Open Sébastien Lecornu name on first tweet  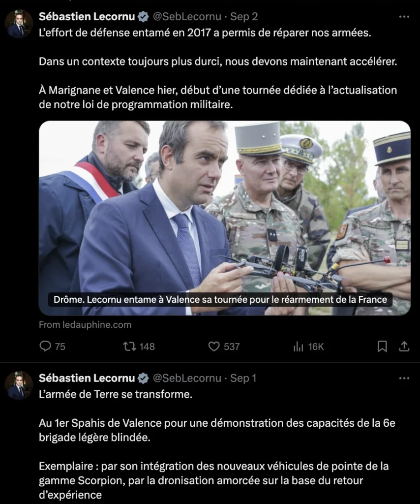pos(87,16)
